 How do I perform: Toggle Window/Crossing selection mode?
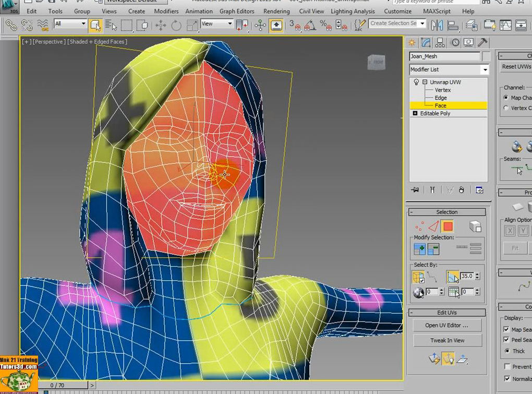tap(142, 25)
